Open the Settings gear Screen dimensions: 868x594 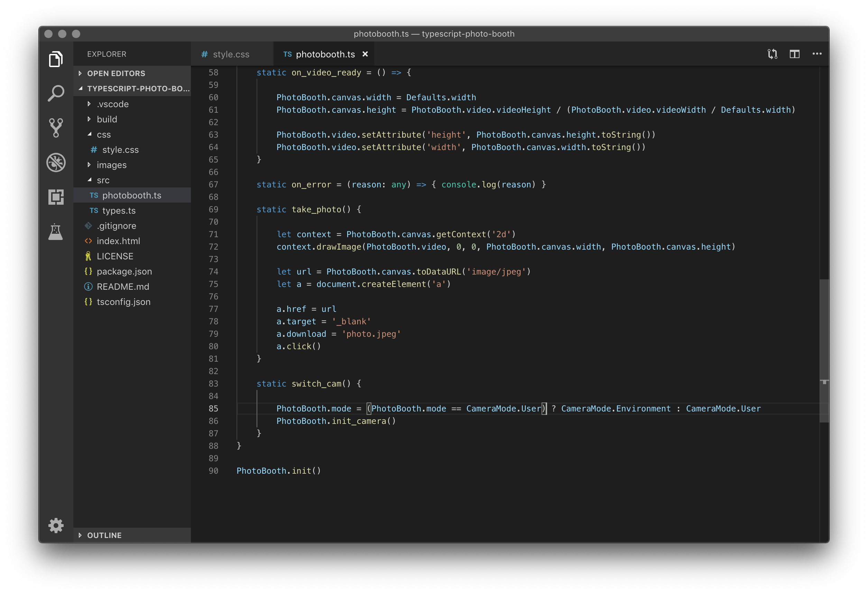coord(56,525)
